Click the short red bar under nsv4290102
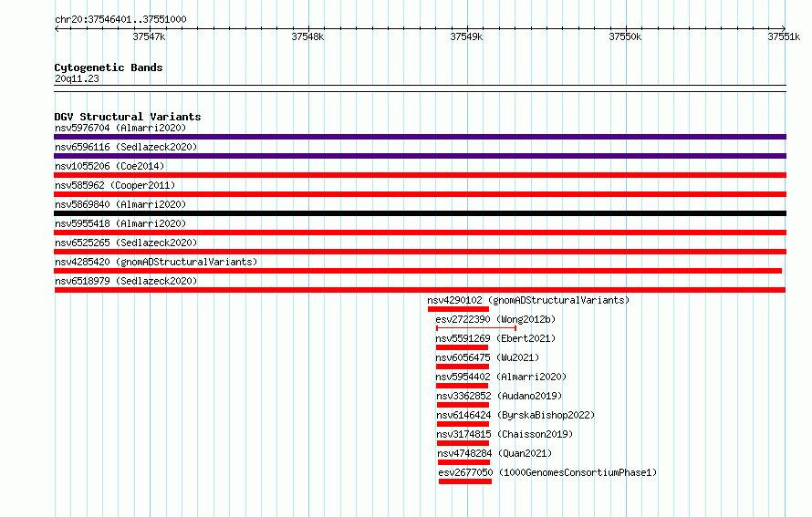This screenshot has height=517, width=812. (458, 309)
